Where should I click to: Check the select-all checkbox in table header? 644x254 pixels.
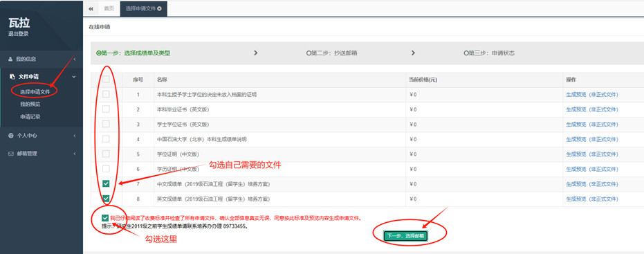(x=106, y=80)
